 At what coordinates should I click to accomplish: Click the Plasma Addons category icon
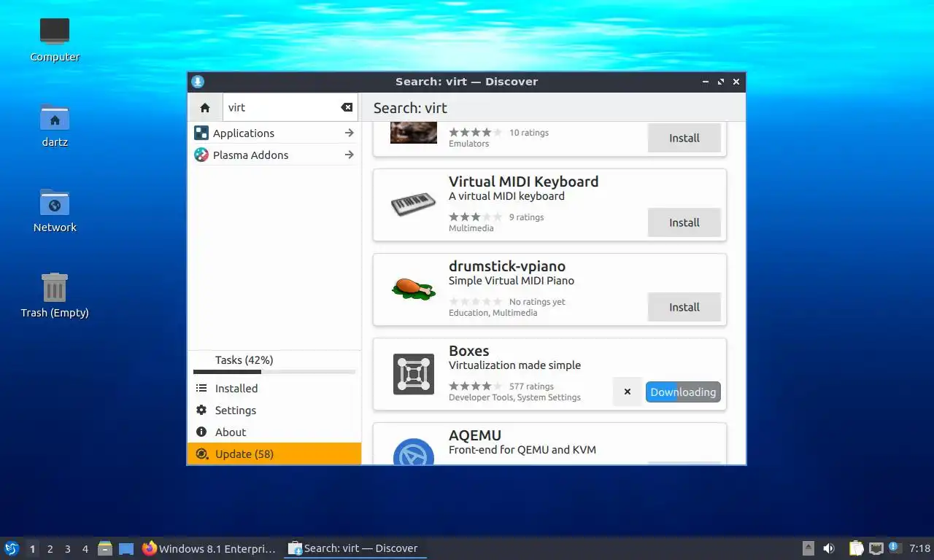[201, 155]
